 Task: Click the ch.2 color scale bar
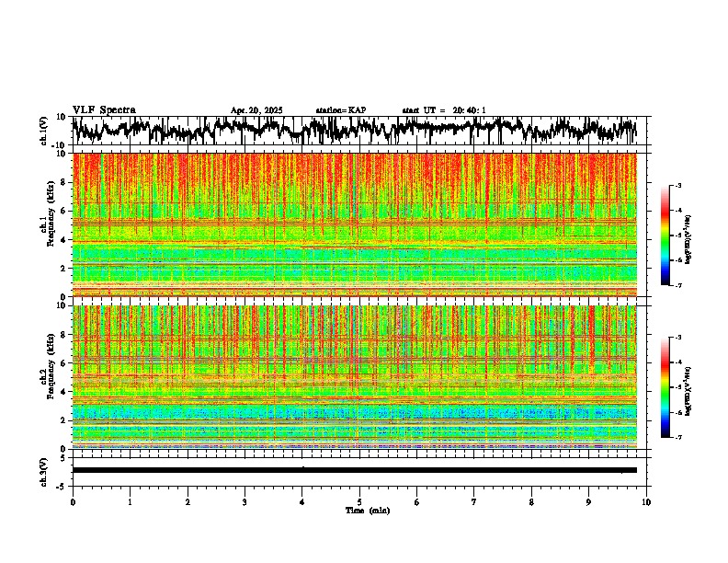[665, 387]
